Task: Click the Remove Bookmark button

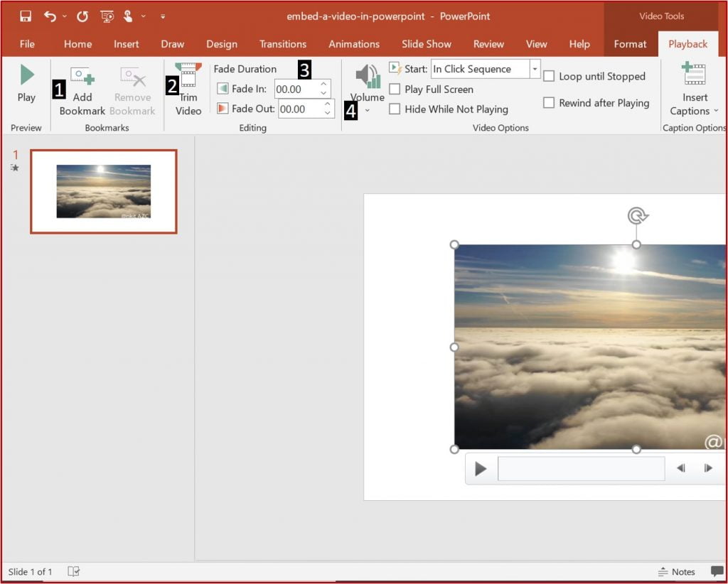Action: 132,91
